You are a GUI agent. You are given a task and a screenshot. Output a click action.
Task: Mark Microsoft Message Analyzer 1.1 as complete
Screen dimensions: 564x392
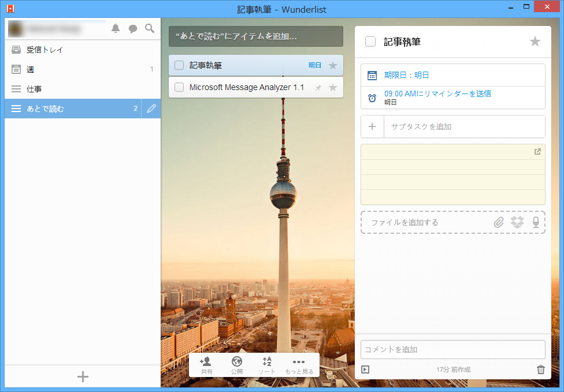coord(179,87)
